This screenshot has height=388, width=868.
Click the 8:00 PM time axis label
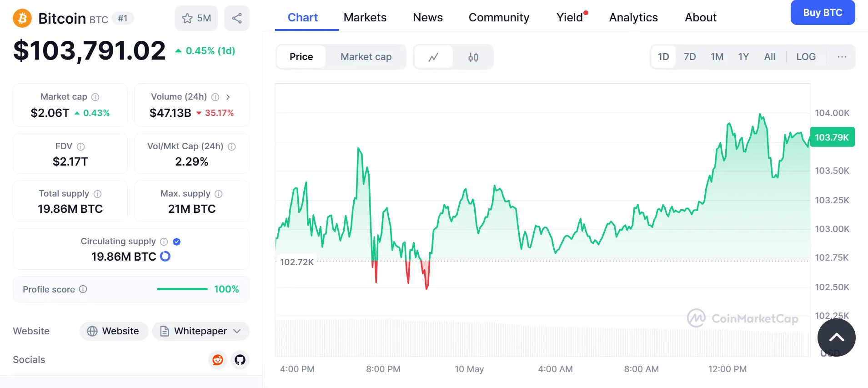[x=383, y=369]
